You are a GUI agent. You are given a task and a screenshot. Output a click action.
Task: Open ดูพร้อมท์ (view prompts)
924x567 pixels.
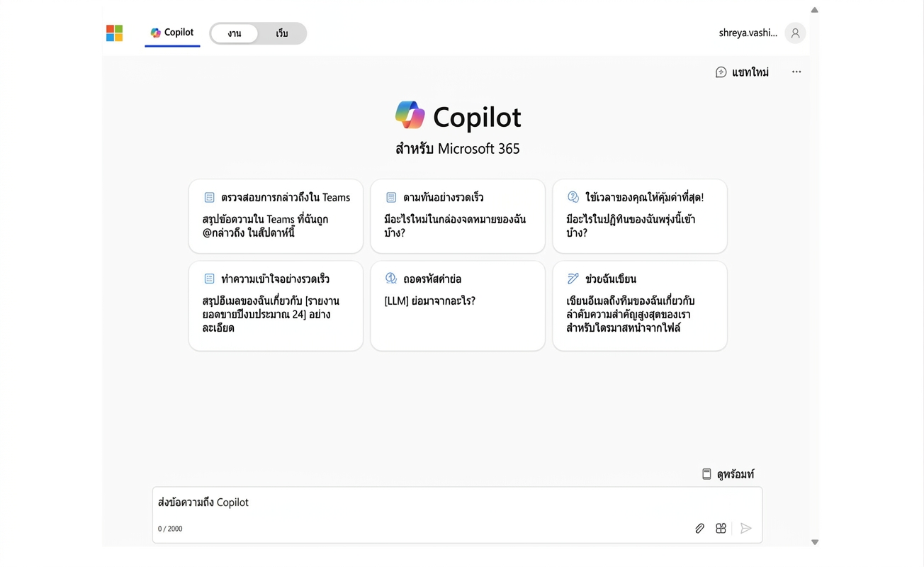[728, 474]
